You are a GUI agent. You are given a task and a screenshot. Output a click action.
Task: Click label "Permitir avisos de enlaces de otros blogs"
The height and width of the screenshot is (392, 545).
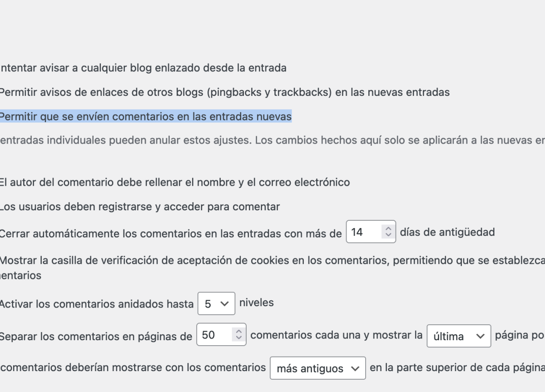click(x=225, y=92)
